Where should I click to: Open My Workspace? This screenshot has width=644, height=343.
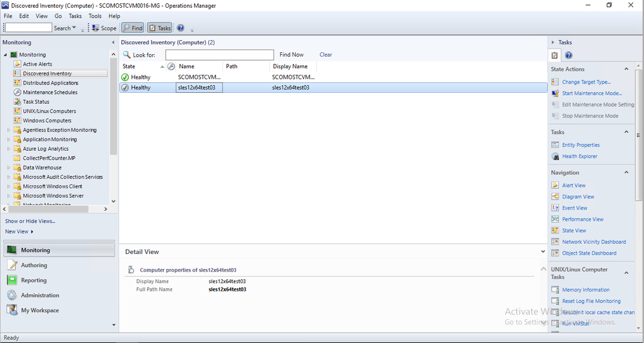pos(59,311)
